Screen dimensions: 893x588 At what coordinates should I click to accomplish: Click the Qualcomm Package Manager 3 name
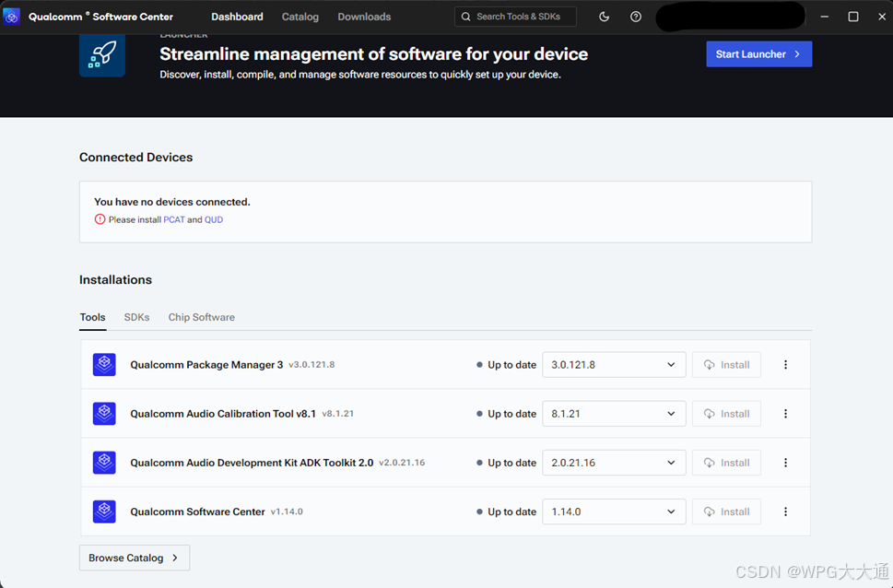[206, 365]
